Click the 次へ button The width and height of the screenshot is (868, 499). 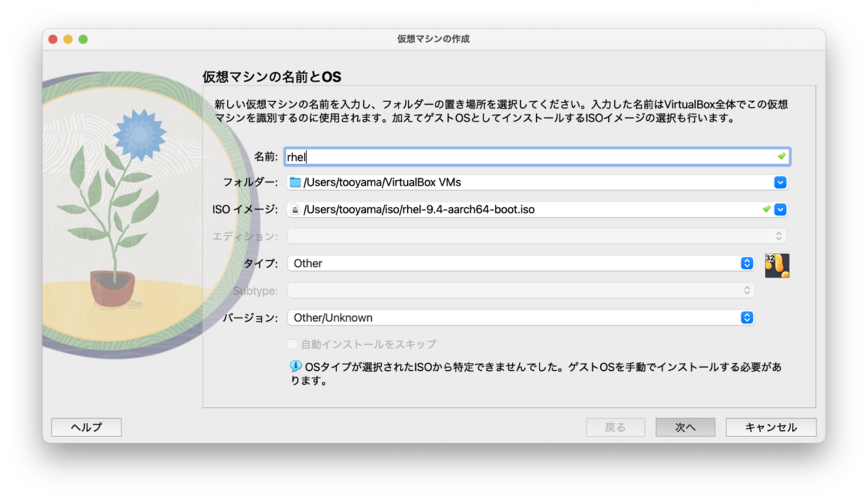point(685,427)
